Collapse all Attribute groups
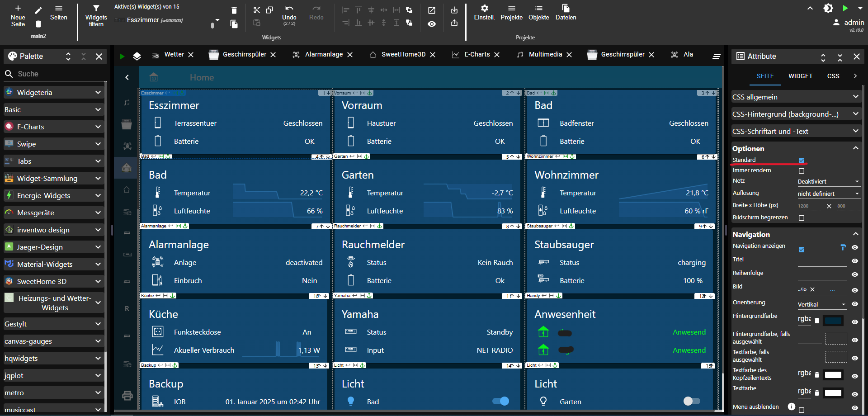 (x=840, y=57)
